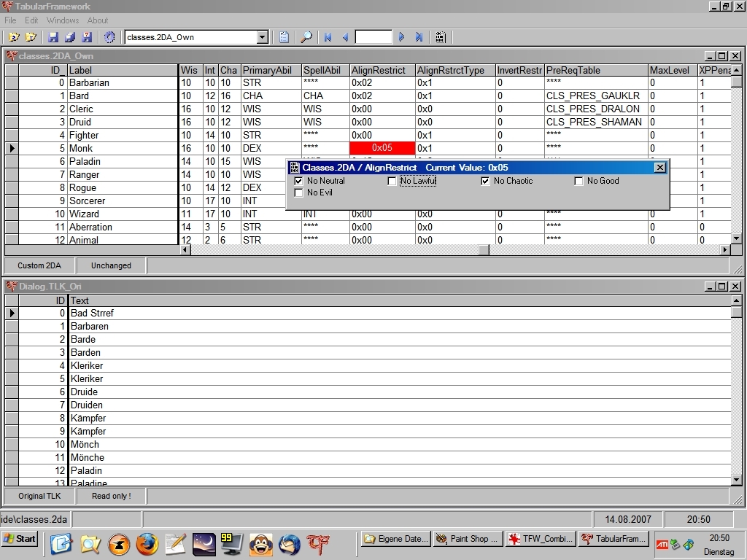Screen dimensions: 747x560
Task: Open the classes.2DA_Own file dropdown
Action: 263,37
